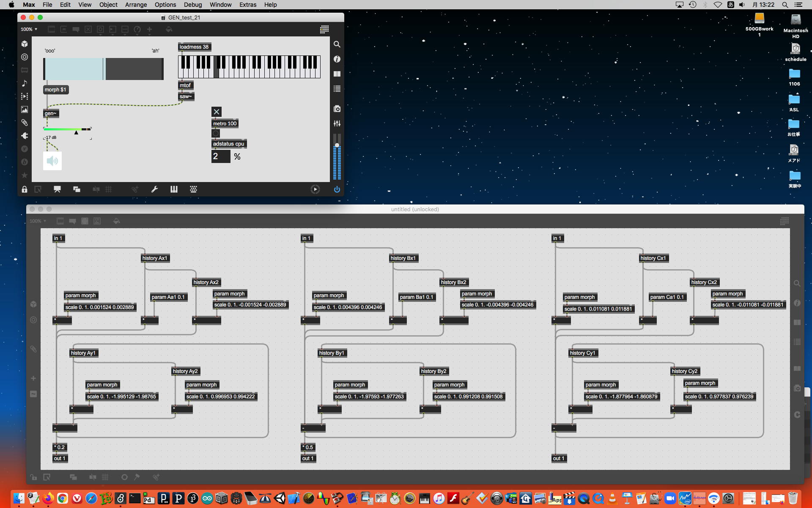
Task: Open the snapshots camera icon
Action: pyautogui.click(x=337, y=109)
